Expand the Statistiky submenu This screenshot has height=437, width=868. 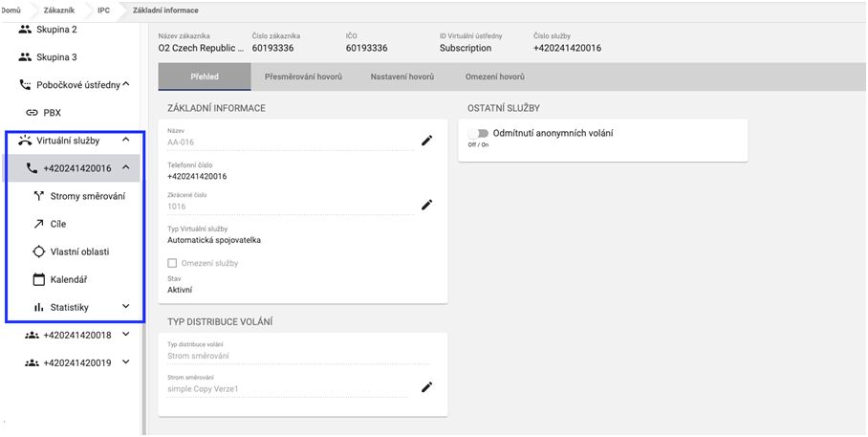pyautogui.click(x=125, y=307)
